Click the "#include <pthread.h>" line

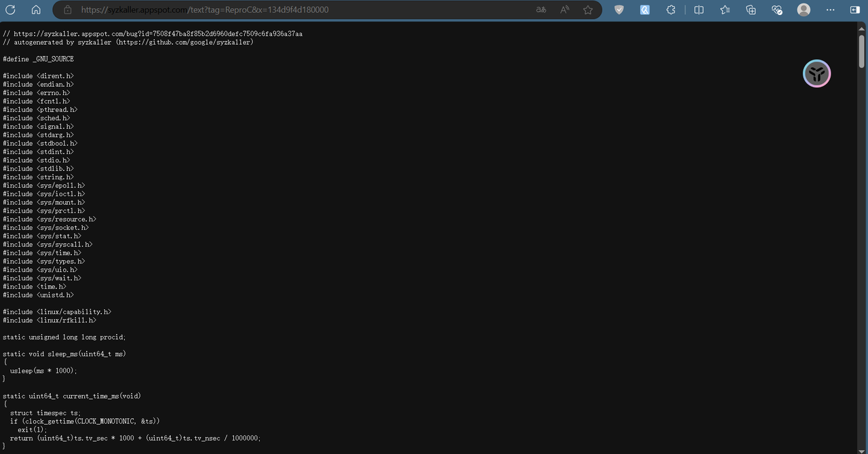click(x=40, y=110)
